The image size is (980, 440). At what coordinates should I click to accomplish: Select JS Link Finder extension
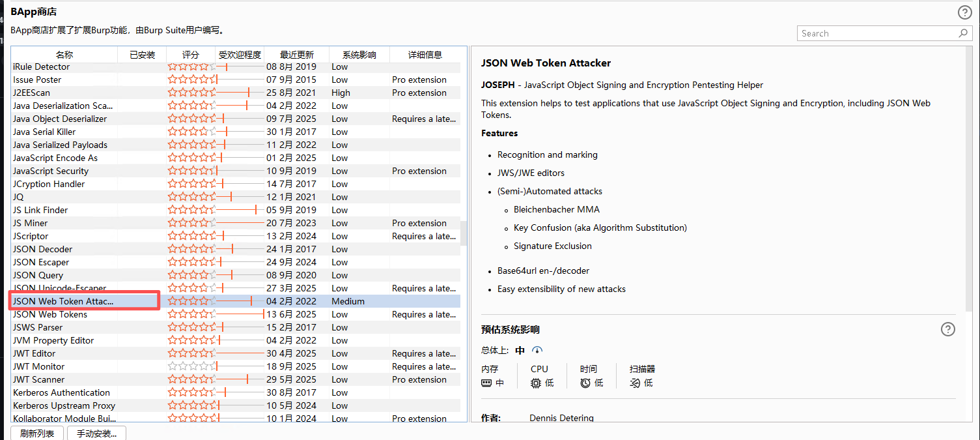tap(236, 210)
